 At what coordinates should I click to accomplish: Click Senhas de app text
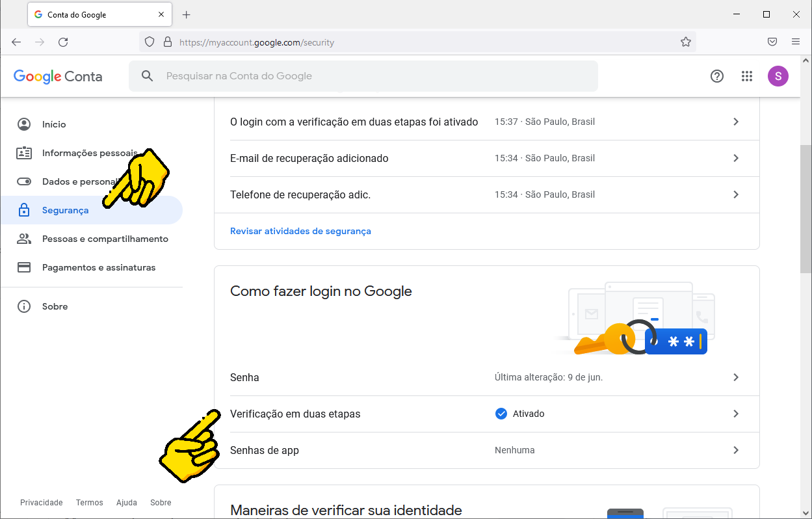point(265,450)
